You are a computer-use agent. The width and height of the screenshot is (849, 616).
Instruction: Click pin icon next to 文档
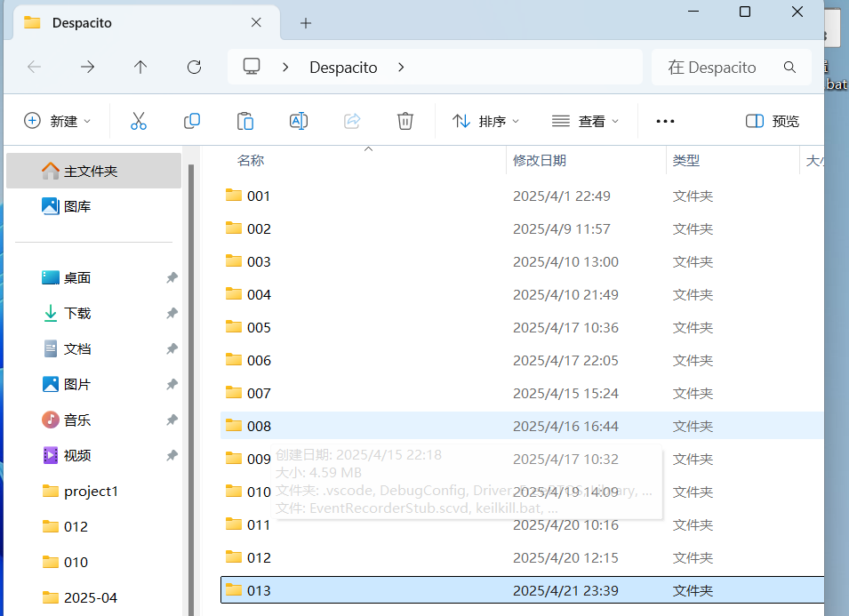tap(172, 349)
